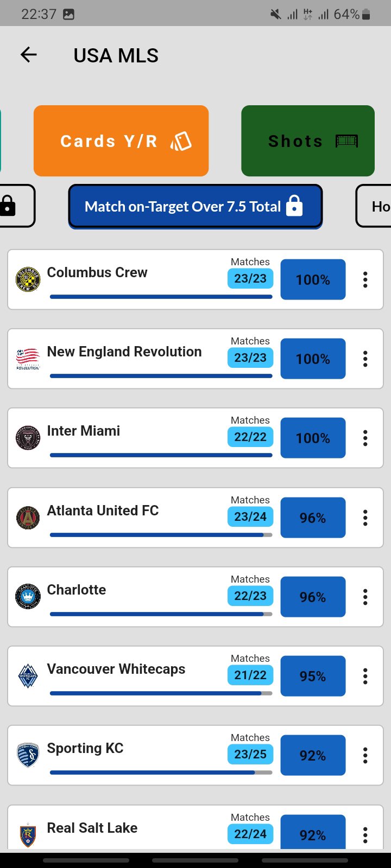Switch to the Shots category
Viewport: 391px width, 868px height.
click(308, 141)
